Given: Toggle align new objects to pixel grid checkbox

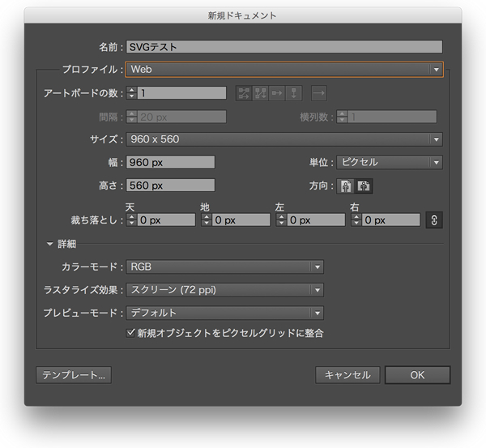Looking at the screenshot, I should 131,333.
